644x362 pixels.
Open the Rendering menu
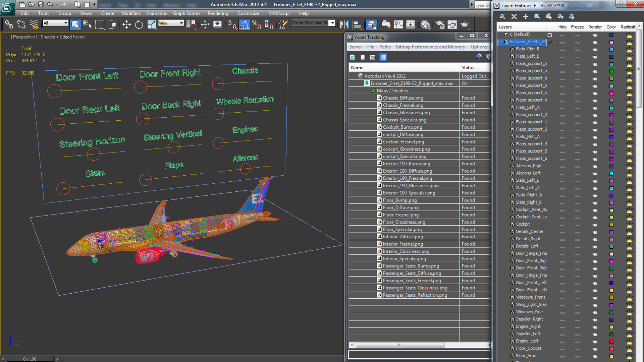218,13
